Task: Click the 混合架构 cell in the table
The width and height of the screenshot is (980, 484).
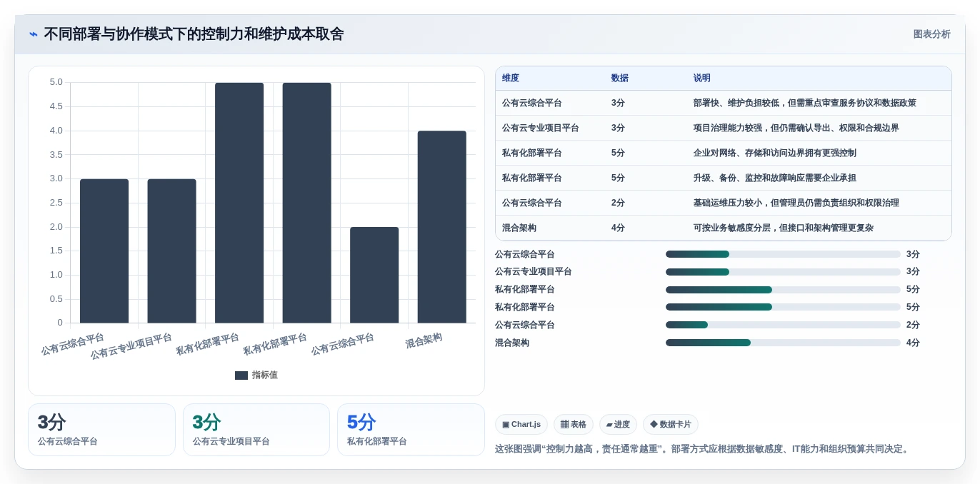Action: 519,228
